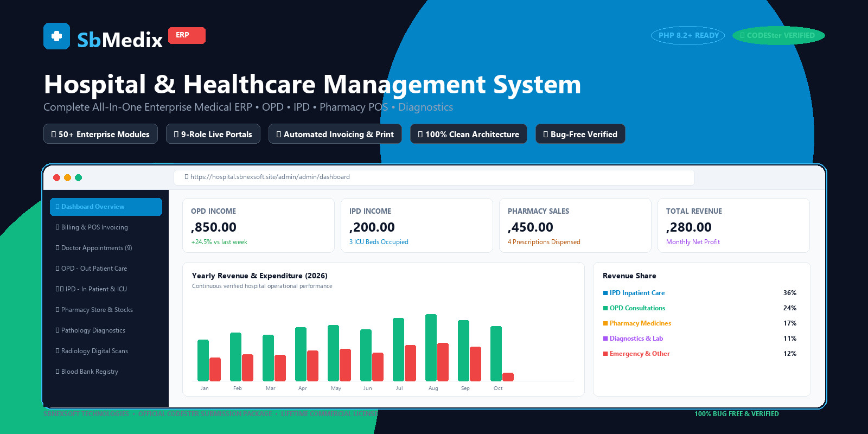Screen dimensions: 868x434
Task: Click '100% BUG FREE & VERIFIED' footer text
Action: click(x=737, y=414)
